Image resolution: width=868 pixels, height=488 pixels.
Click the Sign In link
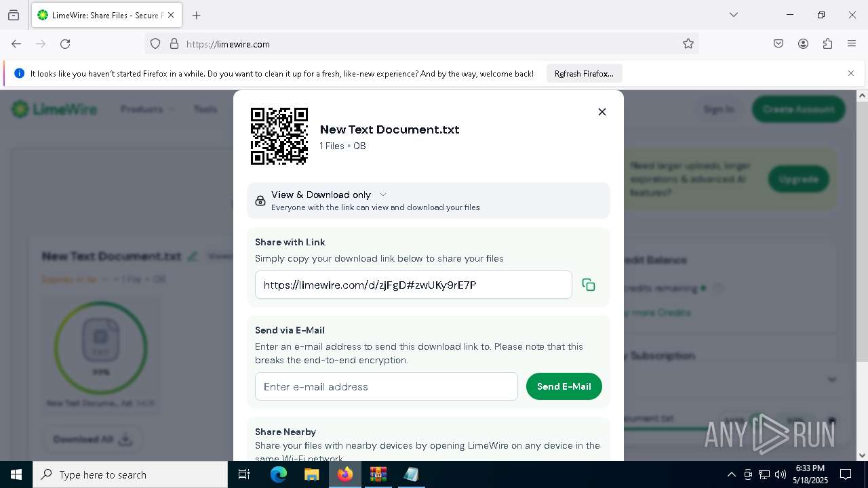point(719,109)
